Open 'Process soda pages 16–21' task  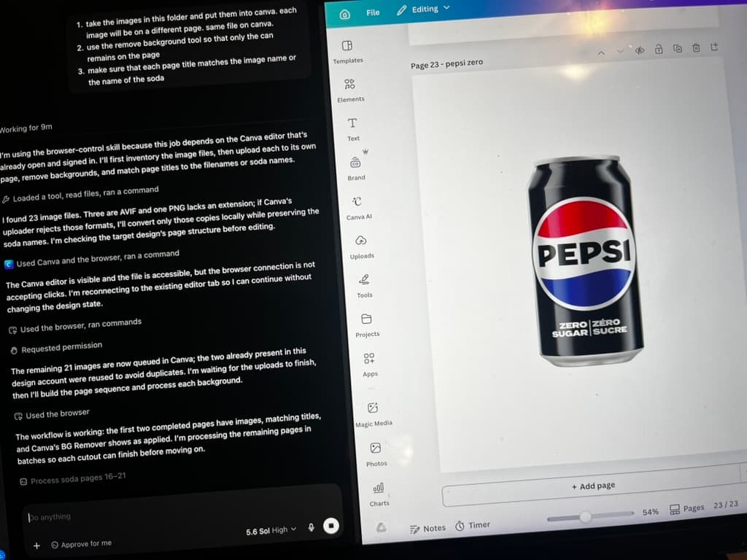(73, 478)
